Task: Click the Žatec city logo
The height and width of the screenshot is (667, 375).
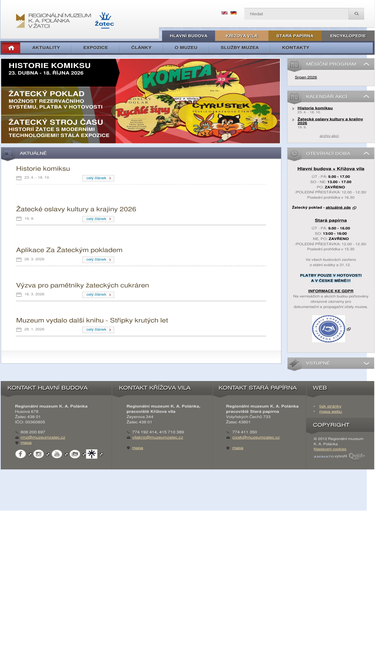Action: click(x=104, y=20)
